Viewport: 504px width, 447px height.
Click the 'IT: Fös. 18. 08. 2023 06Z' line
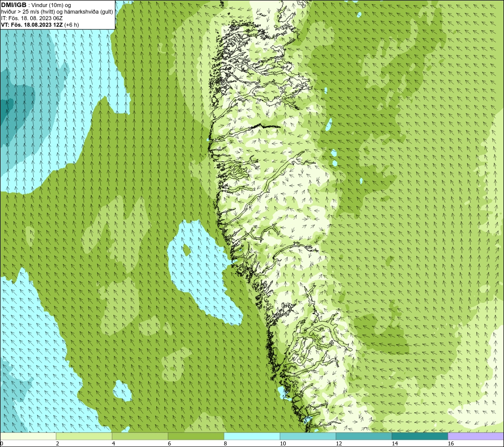pyautogui.click(x=32, y=18)
